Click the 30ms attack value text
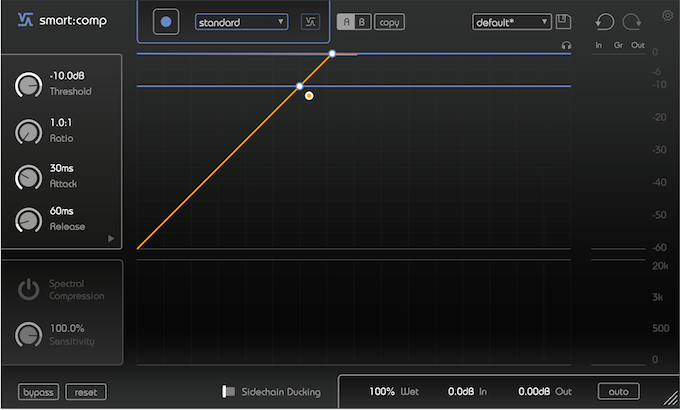 click(x=61, y=168)
